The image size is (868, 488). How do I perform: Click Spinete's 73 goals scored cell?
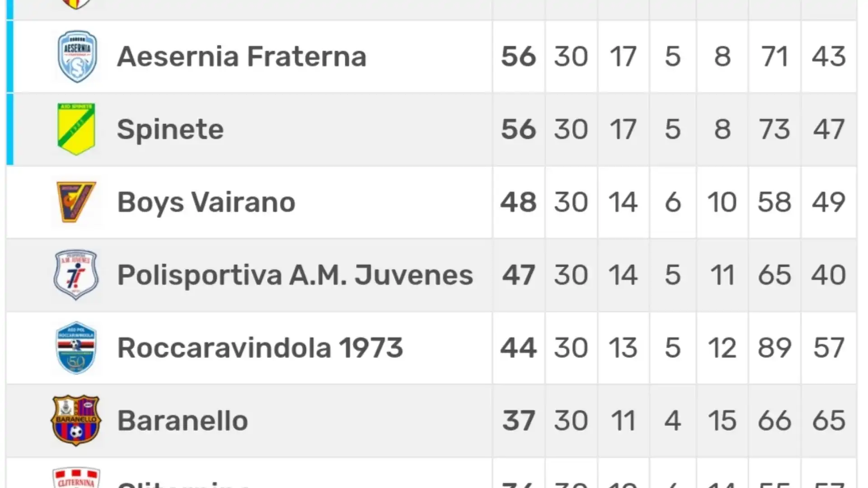click(774, 129)
